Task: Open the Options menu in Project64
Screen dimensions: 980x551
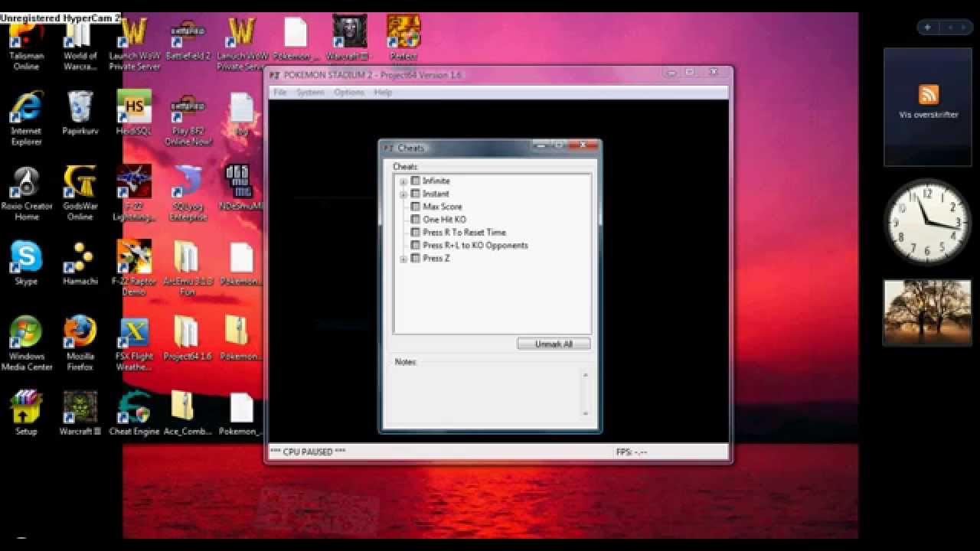Action: (349, 92)
